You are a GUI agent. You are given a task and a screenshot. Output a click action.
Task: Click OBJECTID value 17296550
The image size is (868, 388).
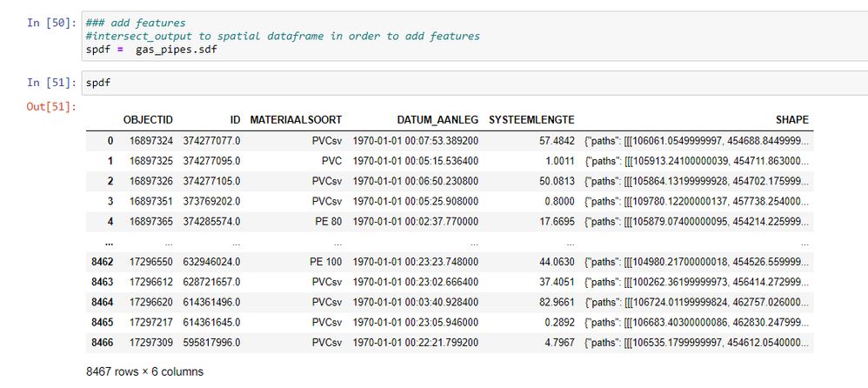coord(151,261)
